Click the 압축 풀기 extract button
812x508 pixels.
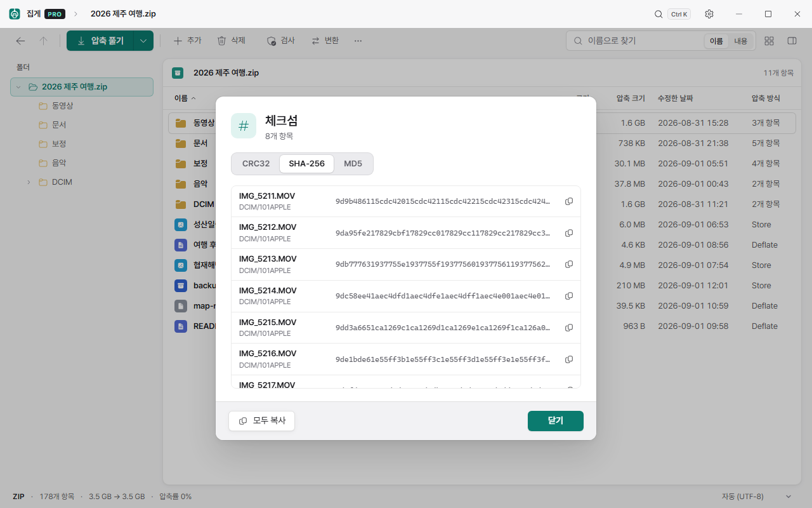[x=100, y=41]
